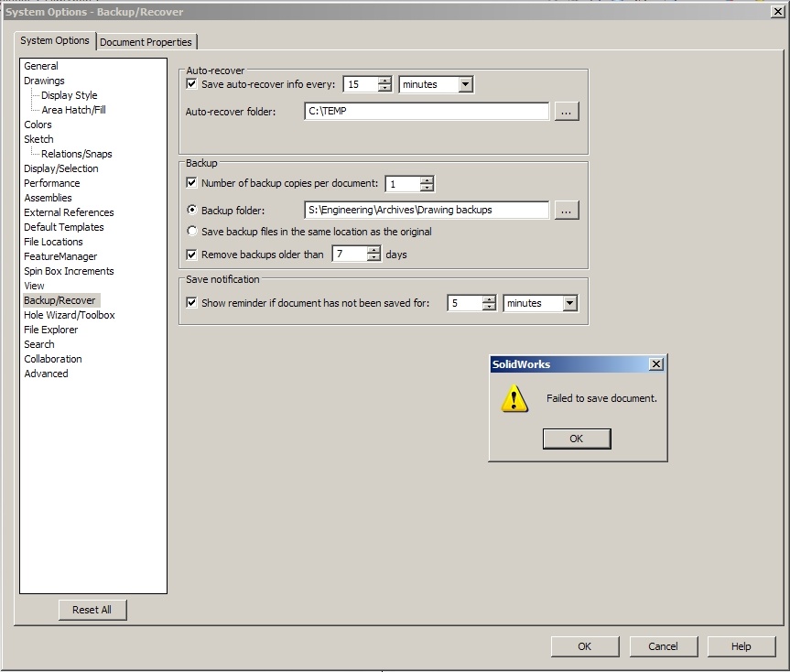Select View in the options list
Viewport: 790px width, 672px height.
click(34, 285)
